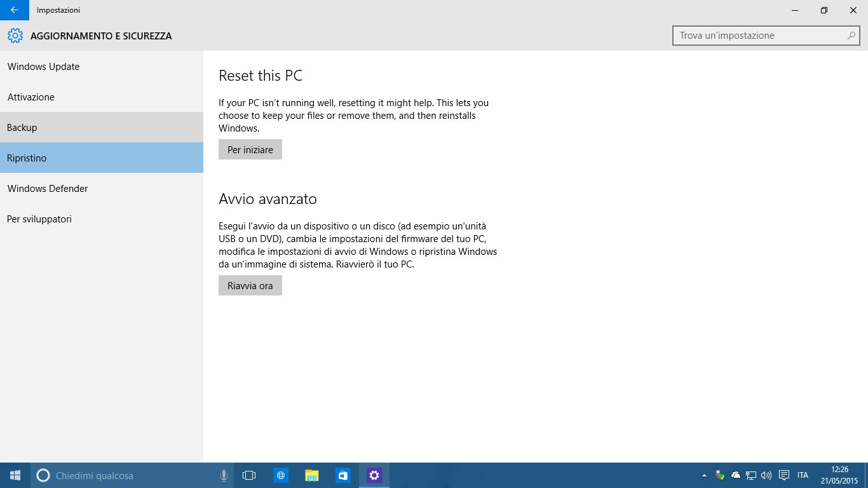
Task: Click the Reset this PC heading
Action: point(261,76)
